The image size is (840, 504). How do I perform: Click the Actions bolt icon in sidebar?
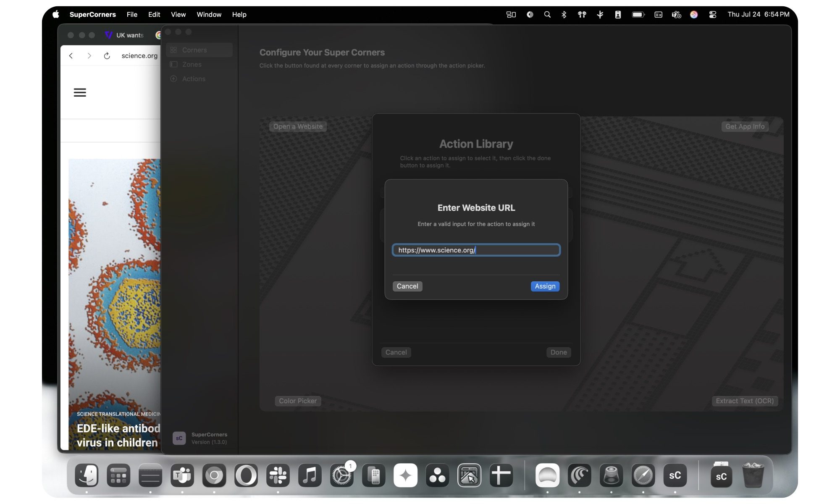coord(173,79)
